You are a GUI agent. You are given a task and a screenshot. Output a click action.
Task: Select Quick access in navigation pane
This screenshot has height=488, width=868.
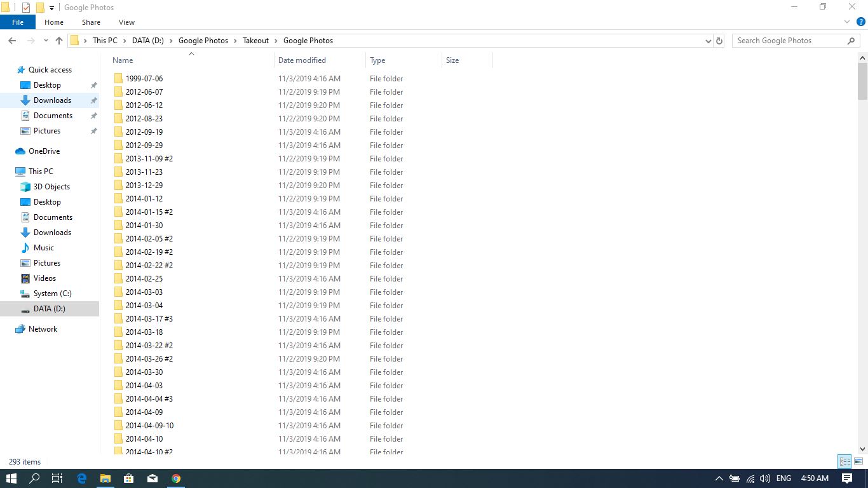(50, 70)
